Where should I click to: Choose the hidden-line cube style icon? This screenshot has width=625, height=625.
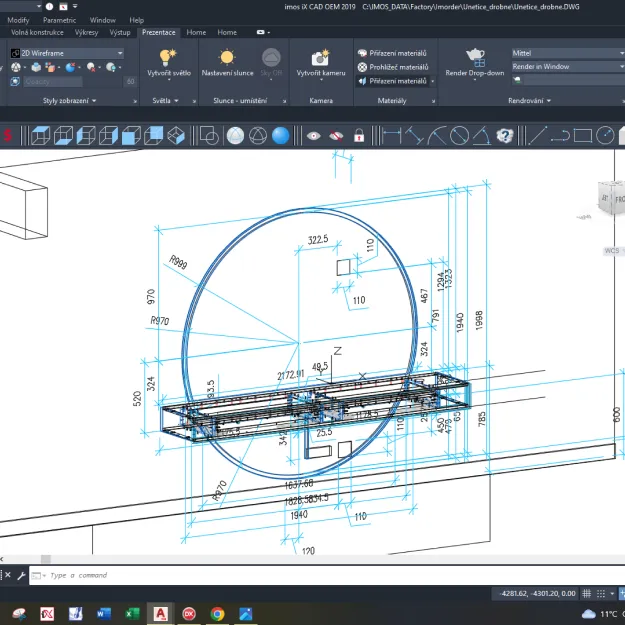(86, 136)
